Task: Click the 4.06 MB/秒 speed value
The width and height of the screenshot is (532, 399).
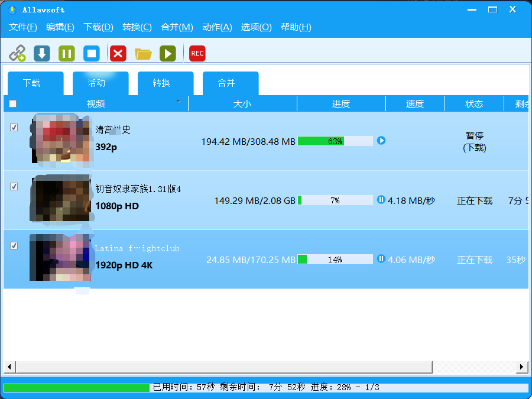Action: (411, 260)
